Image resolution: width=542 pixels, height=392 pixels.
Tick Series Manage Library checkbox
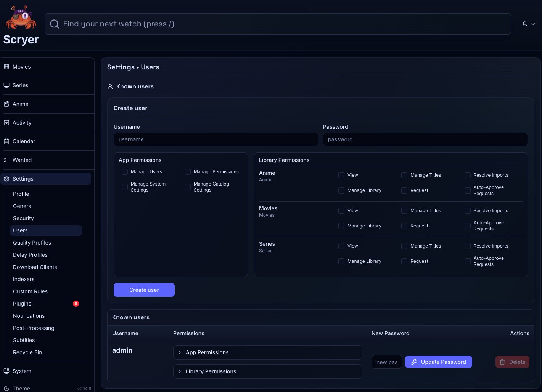pos(341,261)
